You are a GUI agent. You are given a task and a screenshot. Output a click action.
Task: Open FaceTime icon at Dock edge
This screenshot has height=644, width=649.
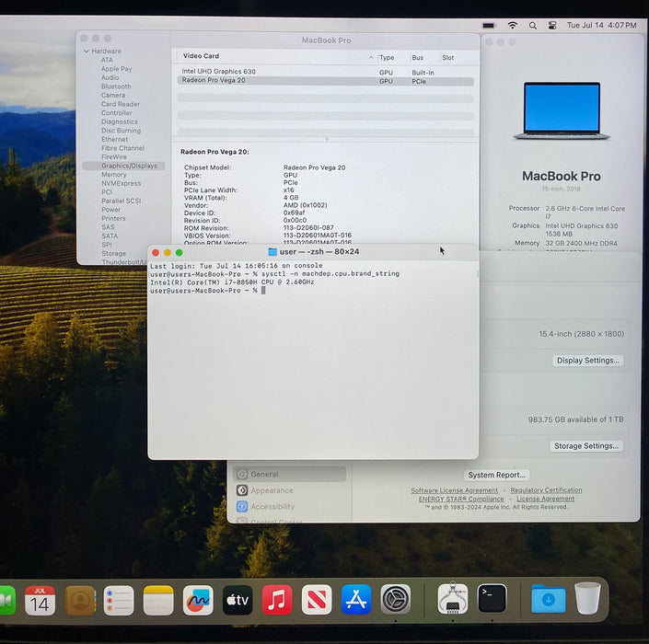tap(7, 600)
